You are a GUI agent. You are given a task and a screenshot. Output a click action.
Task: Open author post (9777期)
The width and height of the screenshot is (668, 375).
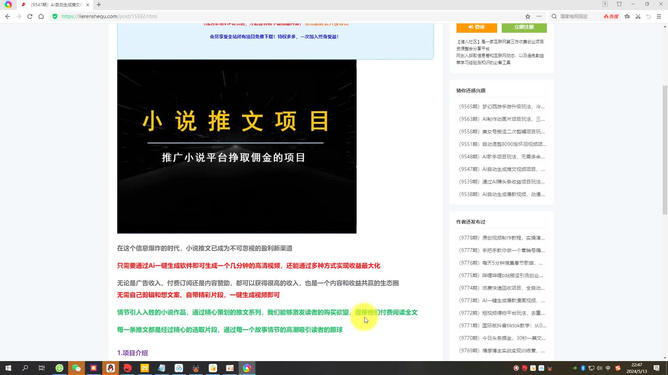click(501, 250)
